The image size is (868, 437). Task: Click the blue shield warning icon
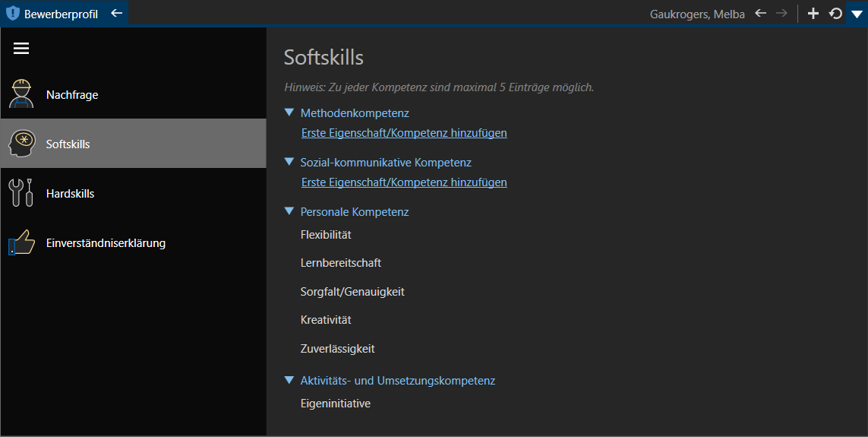click(x=12, y=13)
